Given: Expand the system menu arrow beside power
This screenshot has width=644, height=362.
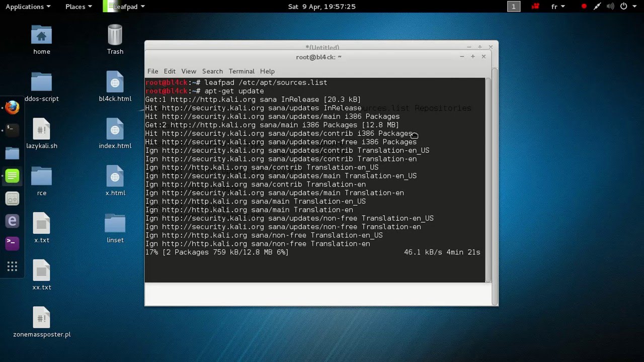Looking at the screenshot, I should [x=634, y=7].
